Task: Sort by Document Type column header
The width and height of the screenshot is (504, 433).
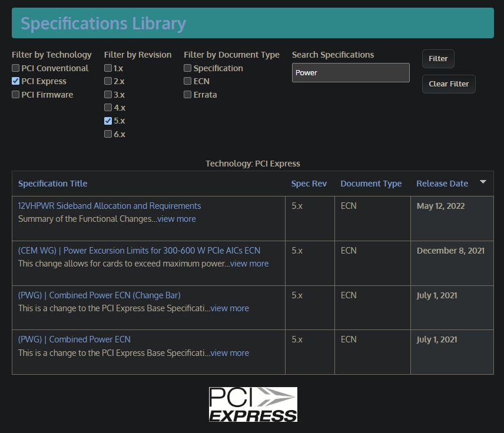Action: (x=371, y=184)
